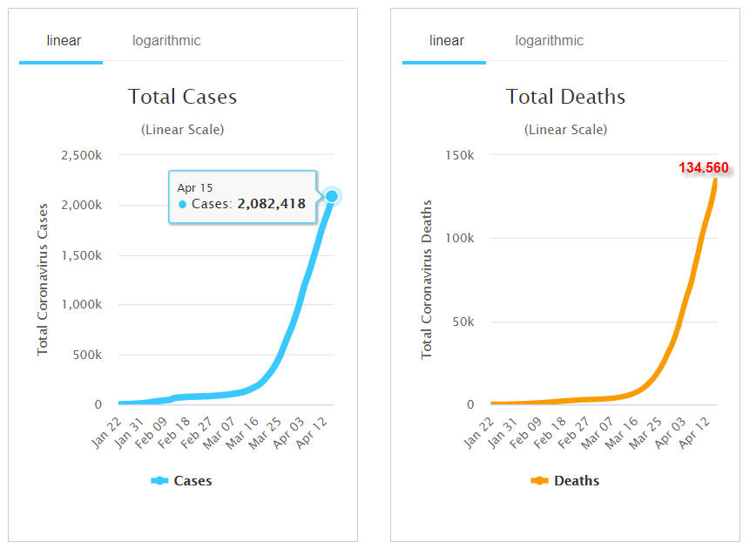This screenshot has width=756, height=549.
Task: Click the 1,000k y-axis label
Action: pyautogui.click(x=82, y=305)
